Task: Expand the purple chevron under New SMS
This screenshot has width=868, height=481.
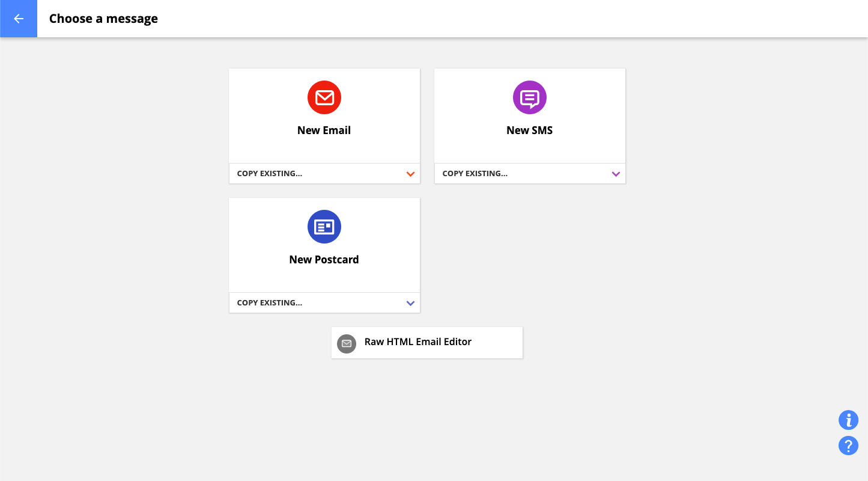Action: [616, 174]
